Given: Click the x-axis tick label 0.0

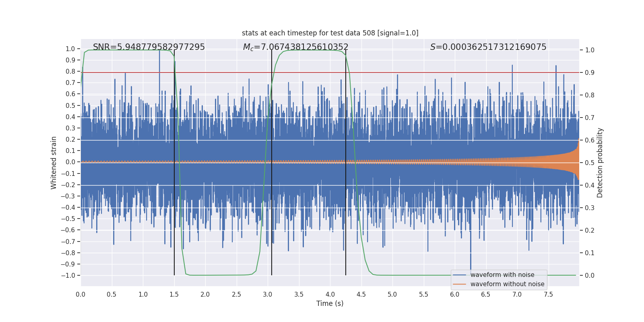Looking at the screenshot, I should click(80, 294).
